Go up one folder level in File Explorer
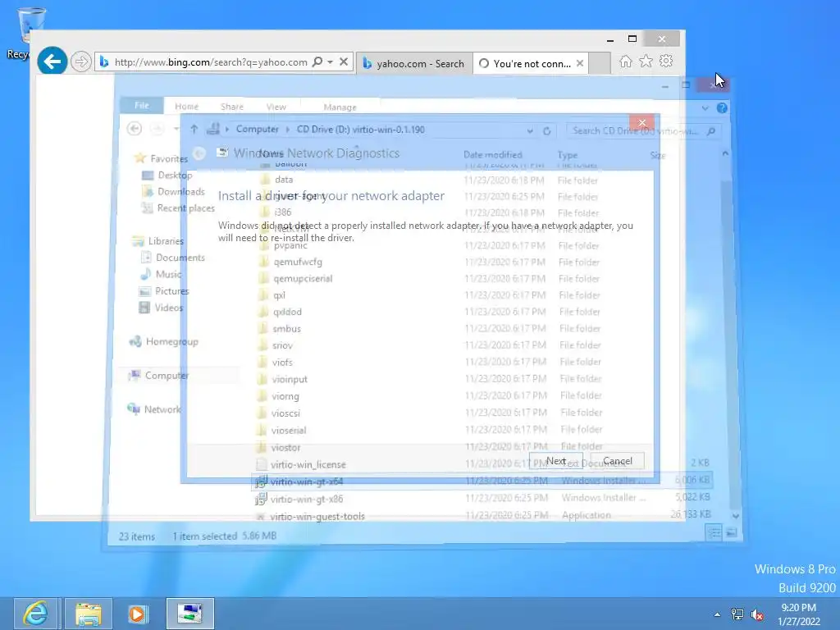Viewport: 840px width, 630px height. tap(194, 129)
